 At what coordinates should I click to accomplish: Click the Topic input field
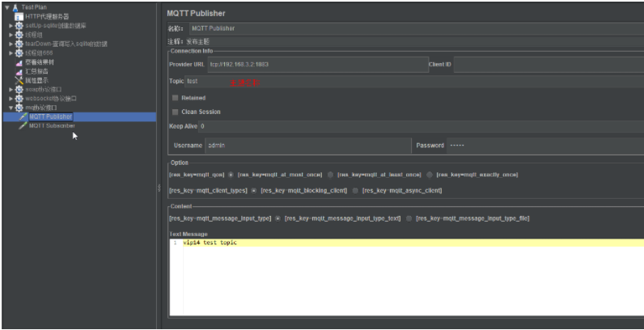pyautogui.click(x=414, y=81)
